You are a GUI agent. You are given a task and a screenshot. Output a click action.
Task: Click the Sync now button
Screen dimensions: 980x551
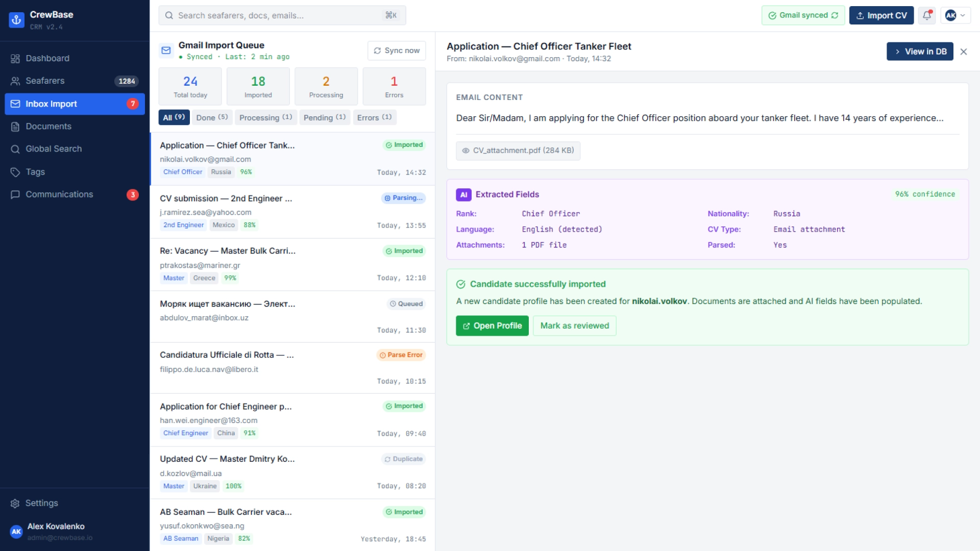click(x=397, y=51)
